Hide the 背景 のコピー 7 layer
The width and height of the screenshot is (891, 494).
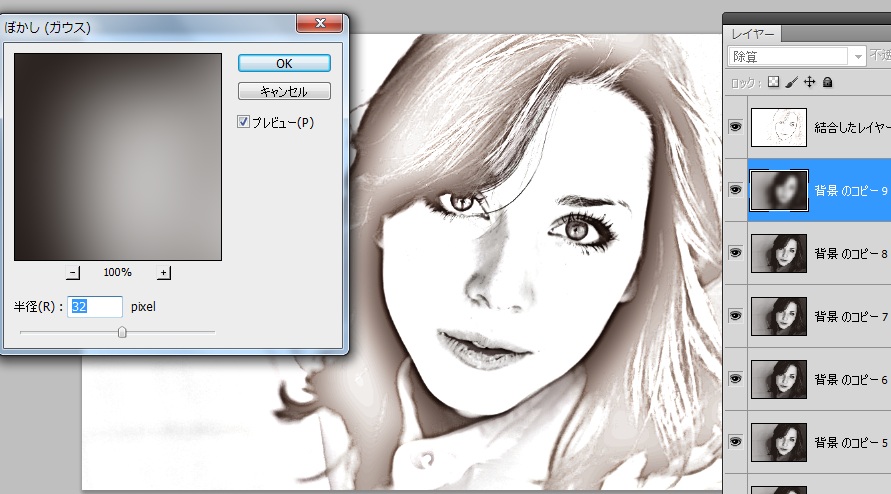[x=735, y=316]
